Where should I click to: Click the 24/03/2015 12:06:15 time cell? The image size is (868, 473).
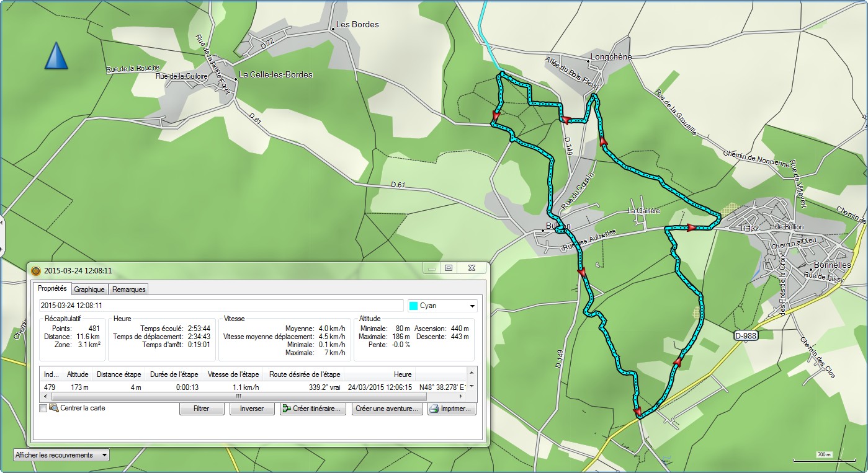pos(380,387)
